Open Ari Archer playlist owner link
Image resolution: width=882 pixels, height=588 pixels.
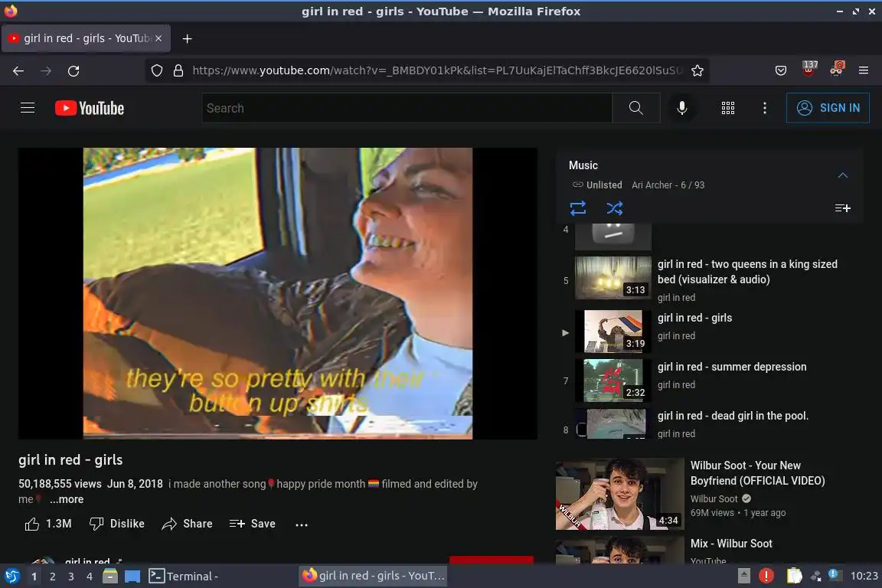coord(652,185)
